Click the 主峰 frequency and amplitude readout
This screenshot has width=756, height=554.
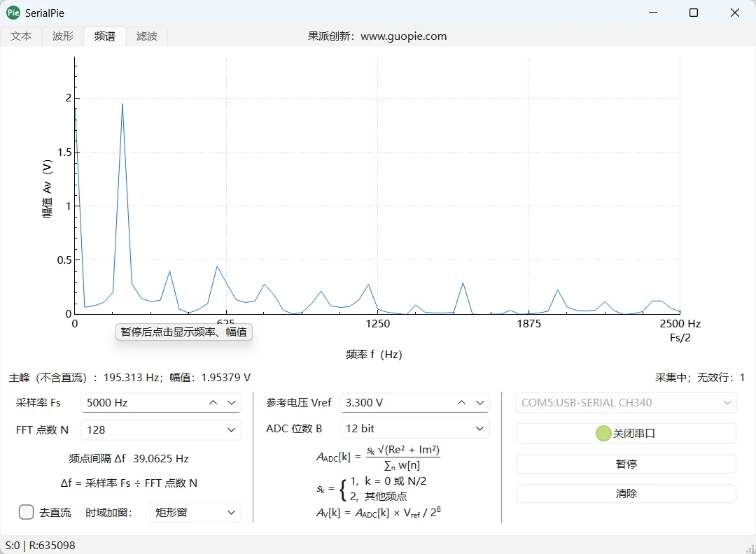tap(129, 378)
